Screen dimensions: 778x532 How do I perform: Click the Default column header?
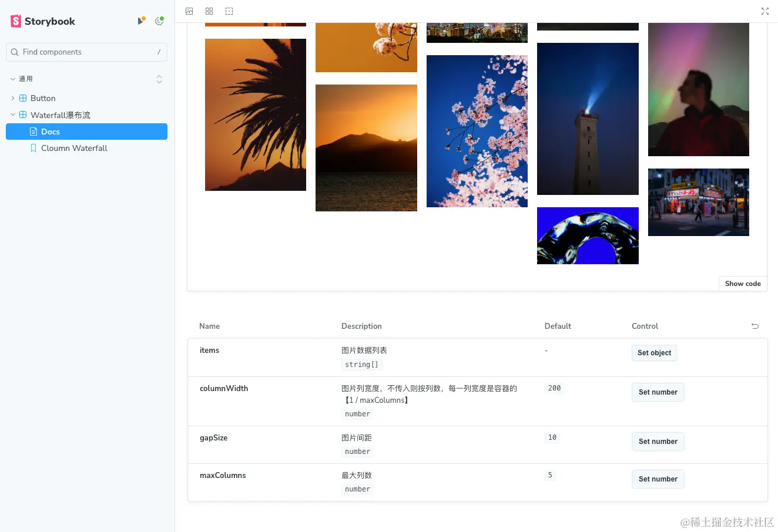(558, 326)
